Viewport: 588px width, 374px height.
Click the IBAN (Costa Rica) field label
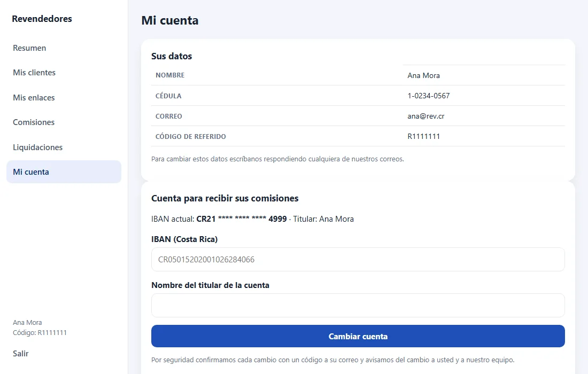pos(184,239)
